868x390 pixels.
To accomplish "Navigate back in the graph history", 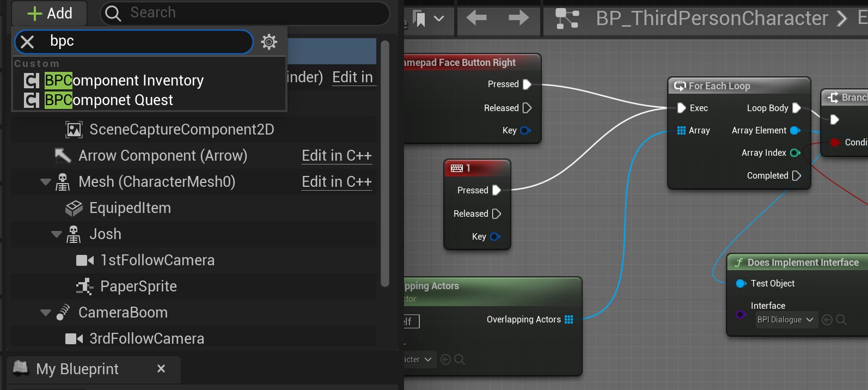I will (476, 18).
